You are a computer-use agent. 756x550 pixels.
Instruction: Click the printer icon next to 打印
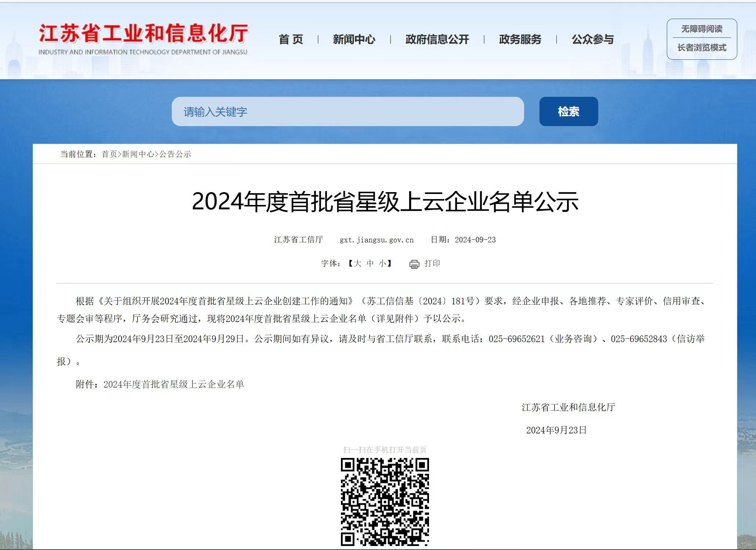pyautogui.click(x=414, y=264)
